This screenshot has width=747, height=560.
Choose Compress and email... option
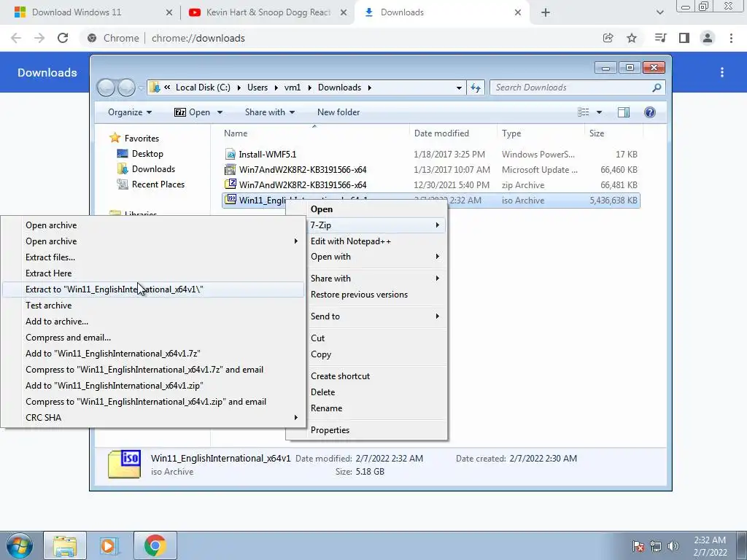coord(153,338)
